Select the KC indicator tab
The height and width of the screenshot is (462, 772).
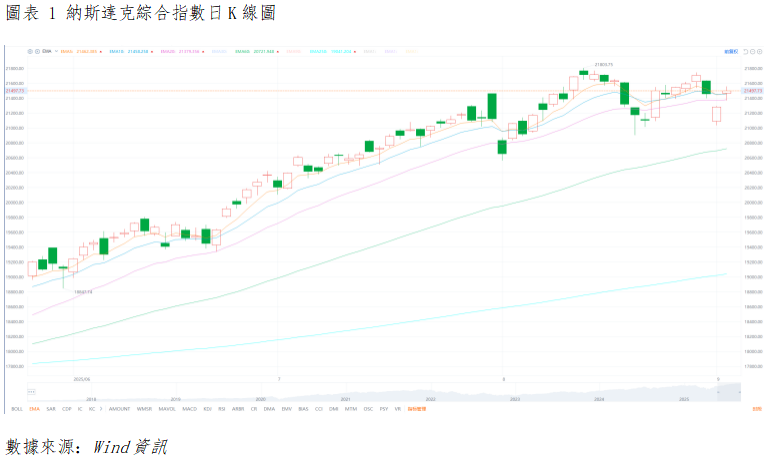click(x=92, y=409)
